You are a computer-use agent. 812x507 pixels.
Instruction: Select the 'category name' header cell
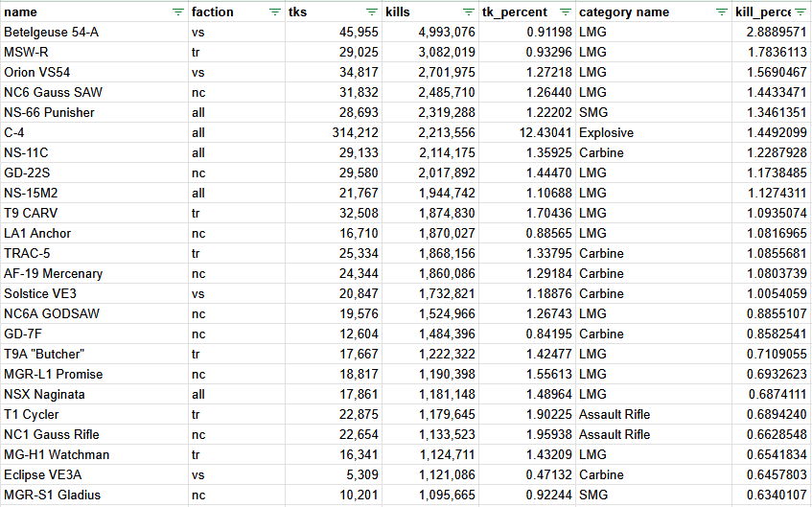pos(654,12)
